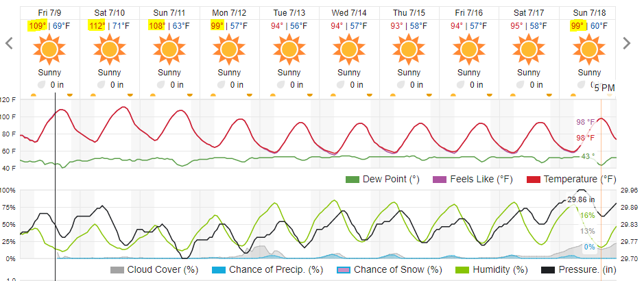The height and width of the screenshot is (281, 644).
Task: Click the next days right arrow
Action: pyautogui.click(x=626, y=43)
